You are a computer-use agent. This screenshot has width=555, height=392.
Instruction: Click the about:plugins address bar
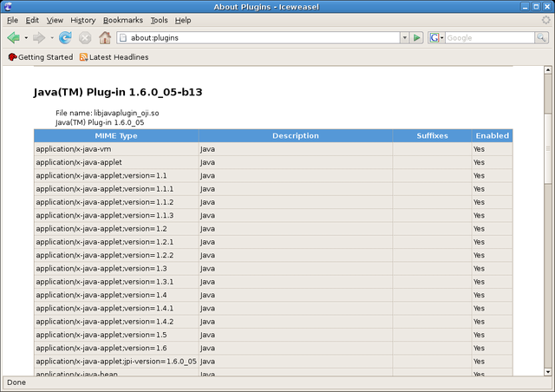click(x=258, y=37)
